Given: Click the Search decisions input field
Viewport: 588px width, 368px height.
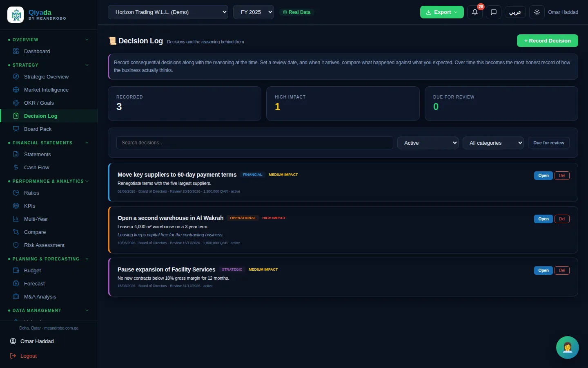Looking at the screenshot, I should pyautogui.click(x=255, y=143).
